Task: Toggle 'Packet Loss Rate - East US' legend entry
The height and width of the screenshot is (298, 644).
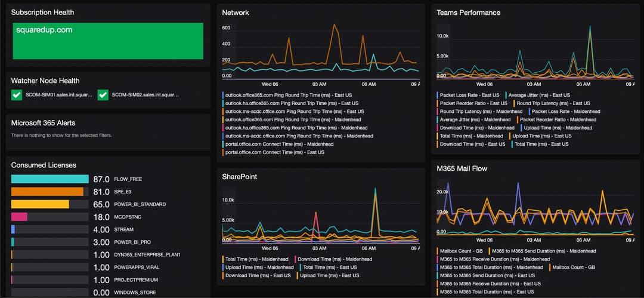Action: click(468, 95)
